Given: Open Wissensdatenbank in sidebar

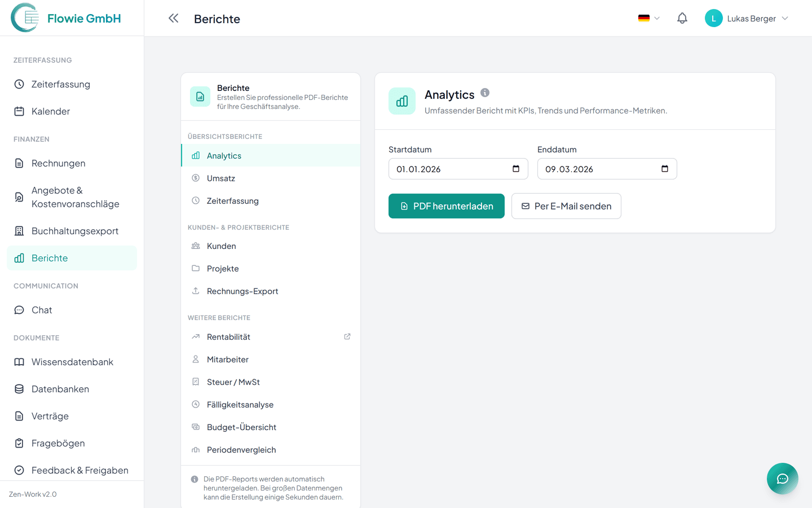Looking at the screenshot, I should 72,362.
